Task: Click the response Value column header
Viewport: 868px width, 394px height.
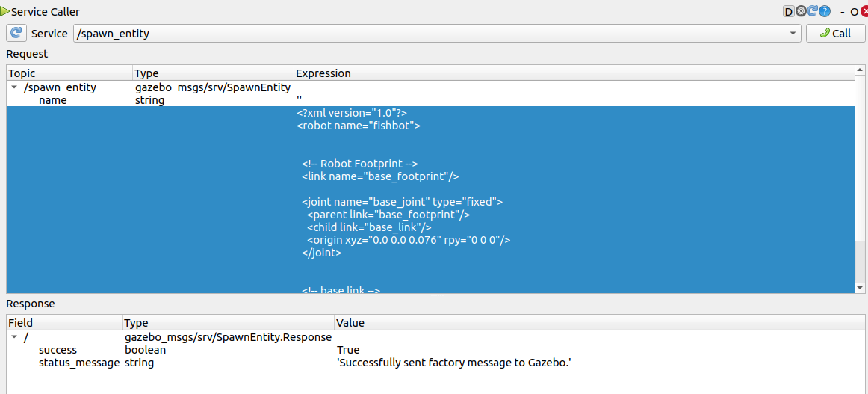Action: click(598, 323)
